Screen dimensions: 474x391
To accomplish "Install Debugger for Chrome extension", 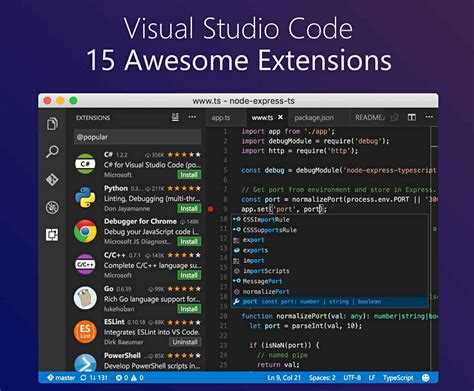I will 189,241.
